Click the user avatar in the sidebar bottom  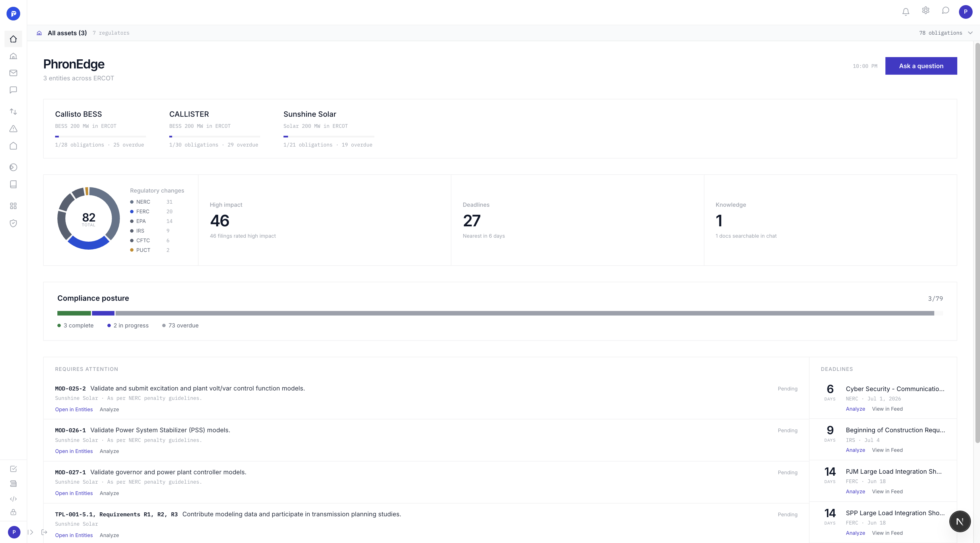tap(14, 532)
